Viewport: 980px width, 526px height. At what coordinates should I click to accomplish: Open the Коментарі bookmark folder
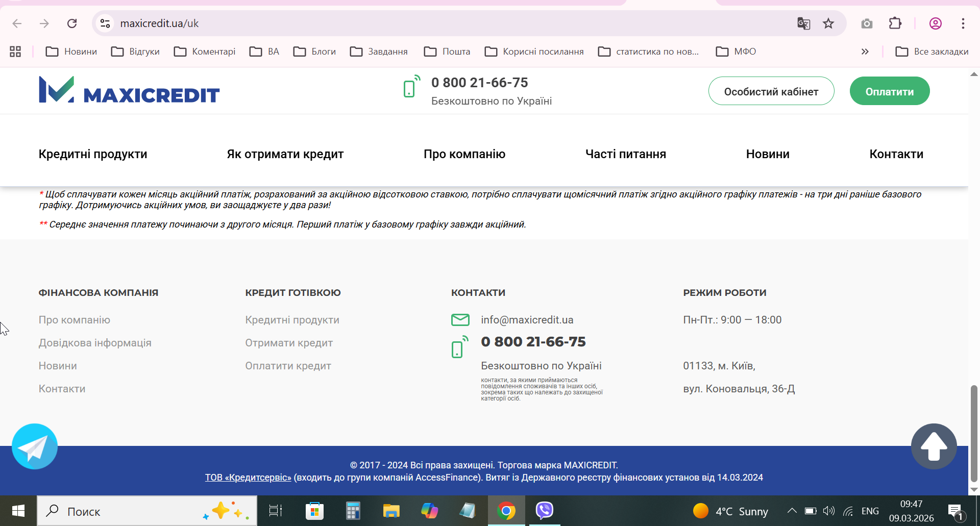pos(205,52)
